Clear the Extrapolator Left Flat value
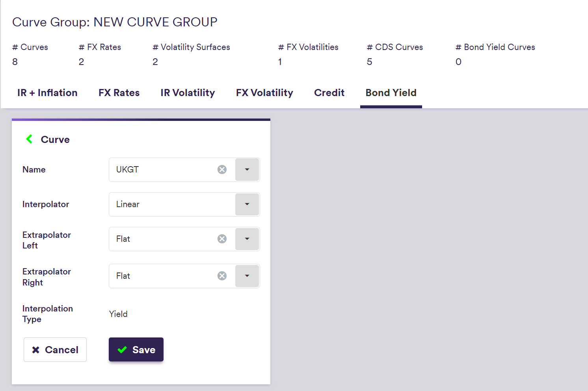 tap(222, 239)
